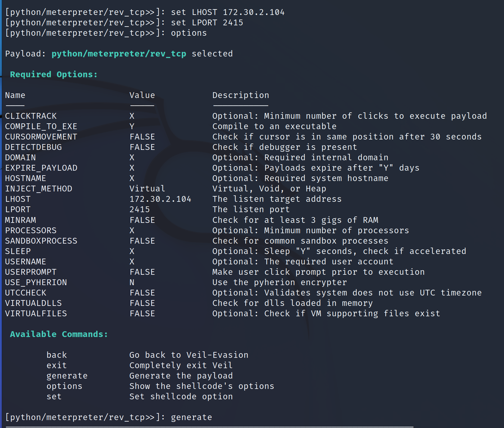Click 'Check for at least 3 gigs of RAM'
The height and width of the screenshot is (428, 504).
click(295, 220)
